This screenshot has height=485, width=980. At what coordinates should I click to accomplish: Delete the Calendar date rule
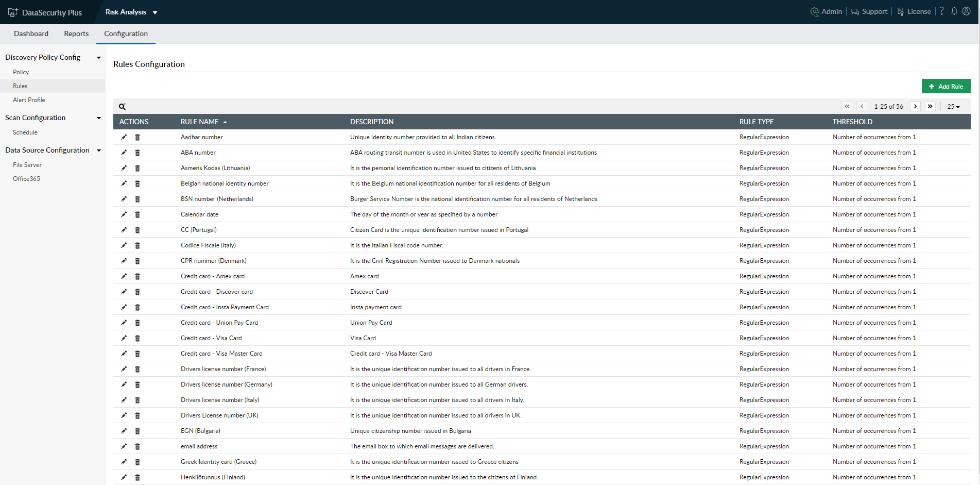click(x=137, y=214)
